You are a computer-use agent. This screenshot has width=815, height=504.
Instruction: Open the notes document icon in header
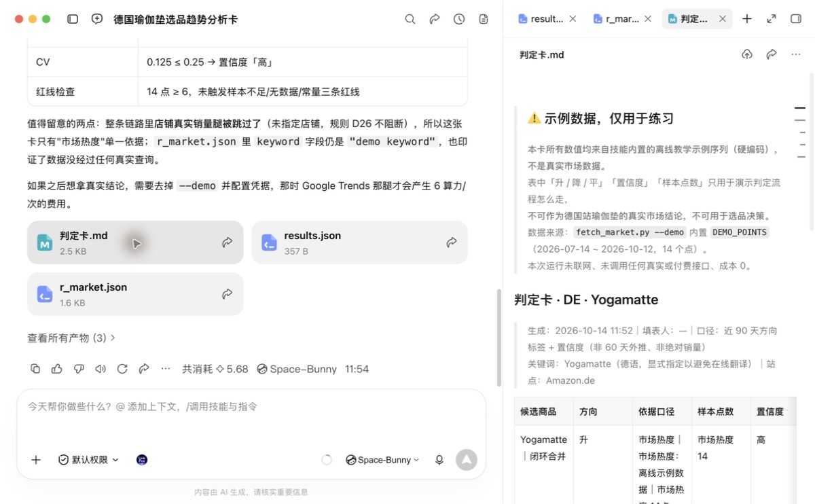tap(484, 19)
